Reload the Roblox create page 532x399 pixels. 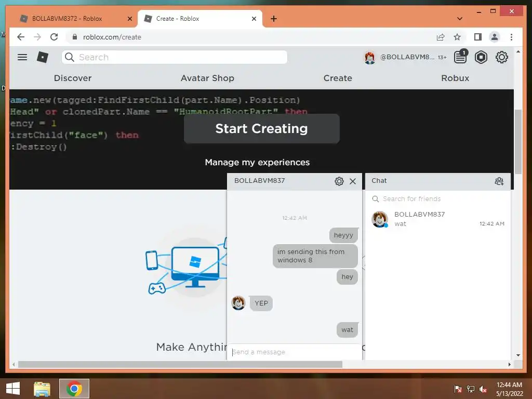point(54,37)
